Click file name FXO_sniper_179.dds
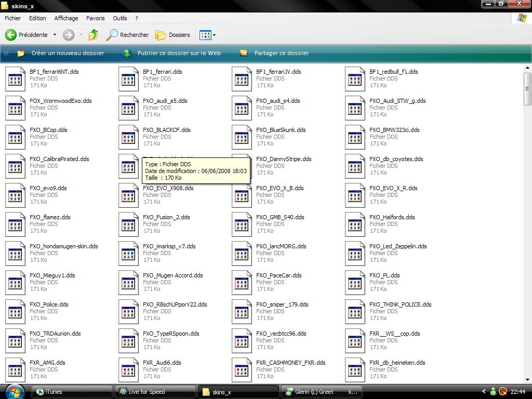 [x=282, y=304]
